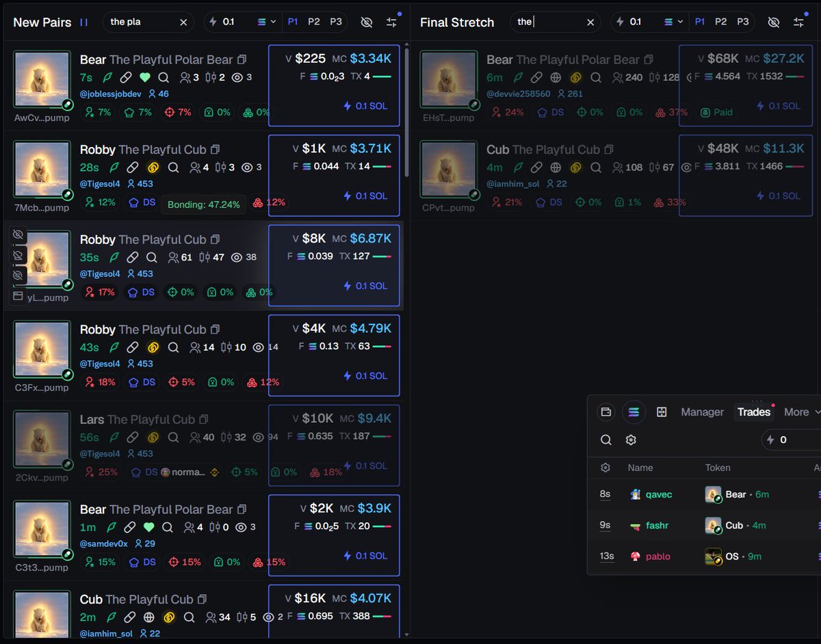Select preset P2 in Final Stretch

click(x=720, y=22)
